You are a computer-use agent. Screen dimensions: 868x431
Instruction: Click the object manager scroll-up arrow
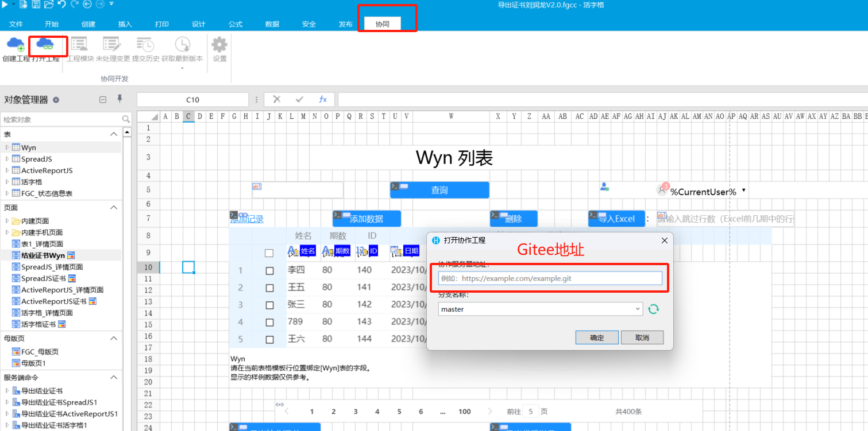click(x=128, y=132)
